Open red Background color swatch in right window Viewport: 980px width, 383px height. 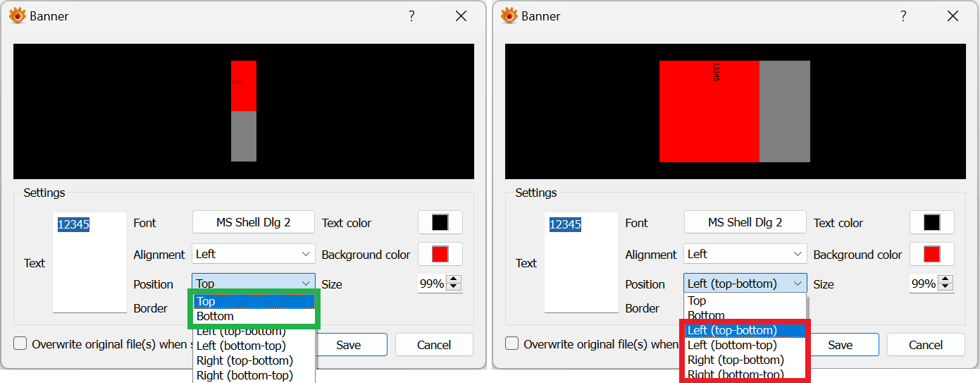pyautogui.click(x=932, y=254)
